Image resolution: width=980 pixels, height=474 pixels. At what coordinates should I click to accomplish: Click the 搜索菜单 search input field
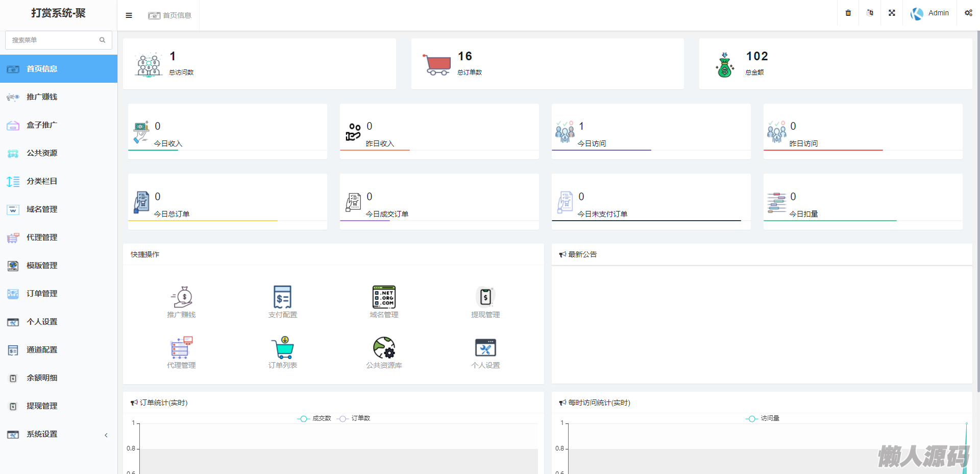click(53, 40)
